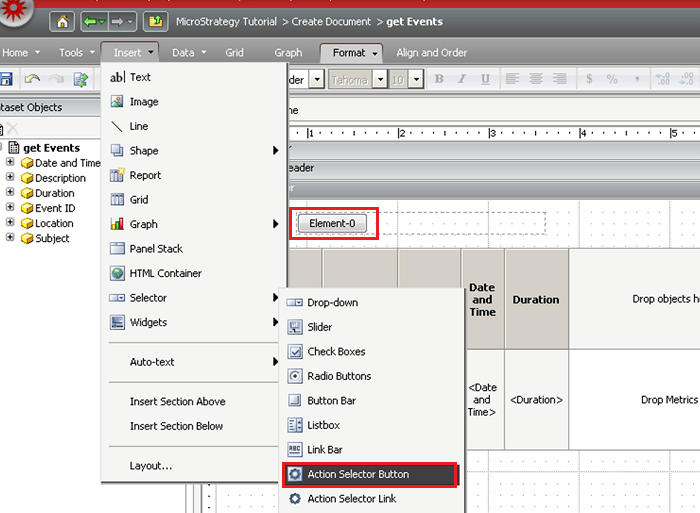Image resolution: width=700 pixels, height=513 pixels.
Task: Choose the Check Boxes selector type
Action: [x=372, y=352]
